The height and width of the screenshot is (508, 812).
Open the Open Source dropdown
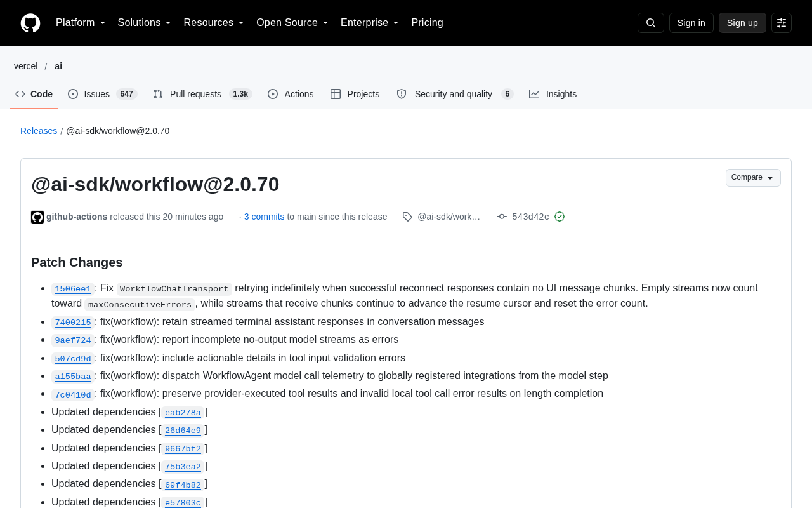coord(292,23)
